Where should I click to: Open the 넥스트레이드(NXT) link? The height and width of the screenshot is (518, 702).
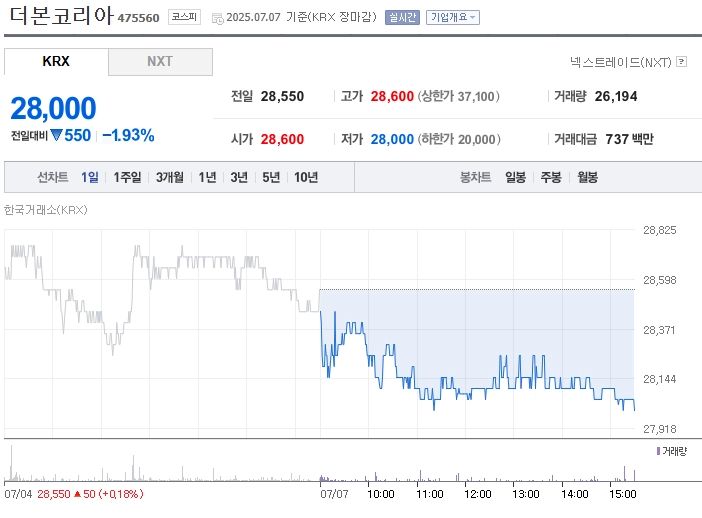[x=621, y=62]
